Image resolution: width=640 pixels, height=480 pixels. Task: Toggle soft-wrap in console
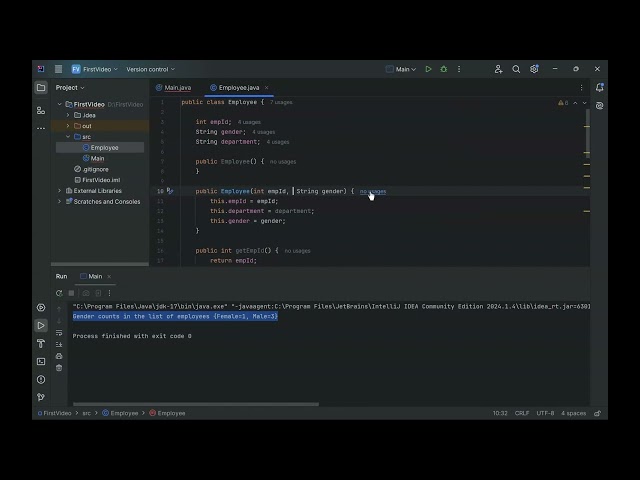(59, 332)
